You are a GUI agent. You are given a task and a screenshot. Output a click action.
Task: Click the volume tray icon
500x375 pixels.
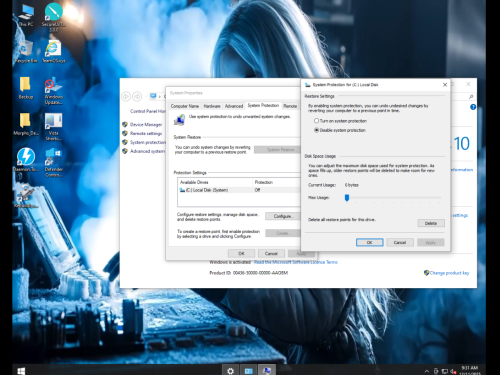(x=453, y=371)
